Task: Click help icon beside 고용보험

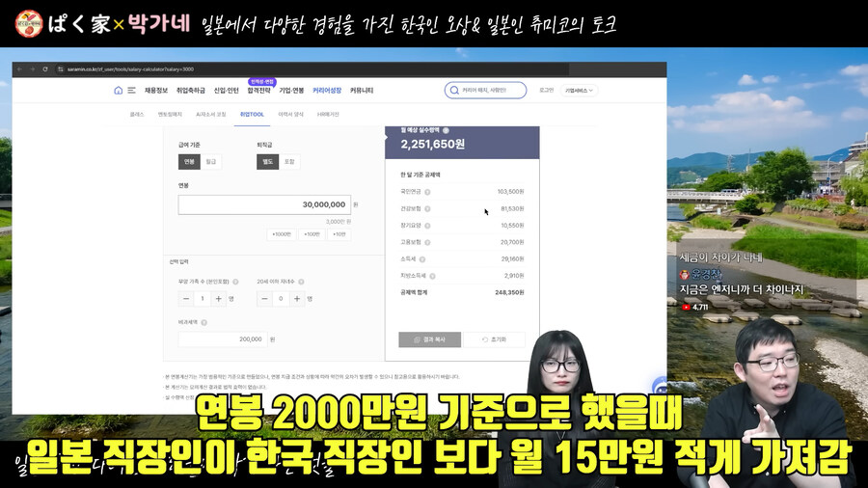Action: 427,242
